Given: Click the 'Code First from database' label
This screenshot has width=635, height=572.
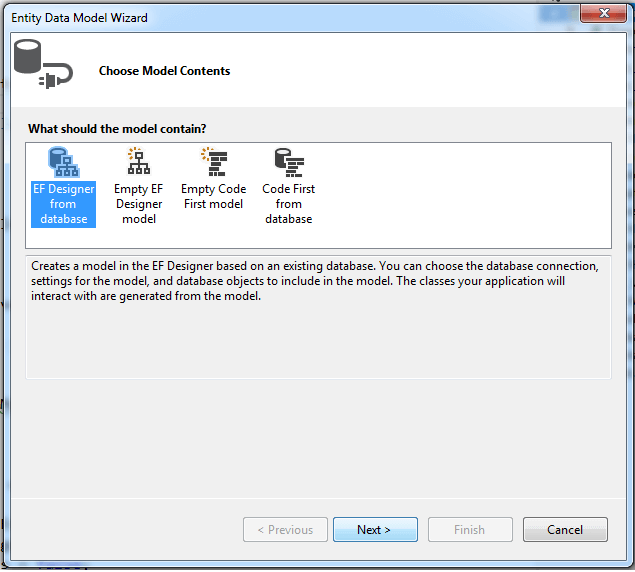Looking at the screenshot, I should [x=289, y=204].
